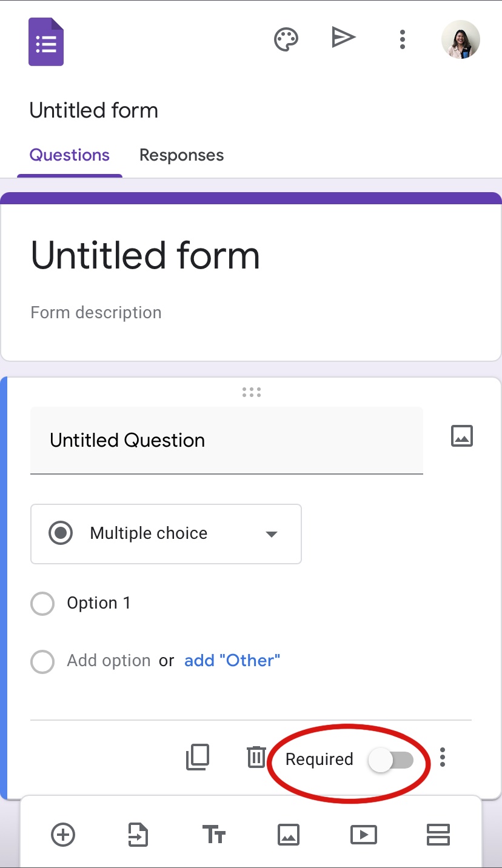502x868 pixels.
Task: Click the Untitled Question text field
Action: (x=226, y=440)
